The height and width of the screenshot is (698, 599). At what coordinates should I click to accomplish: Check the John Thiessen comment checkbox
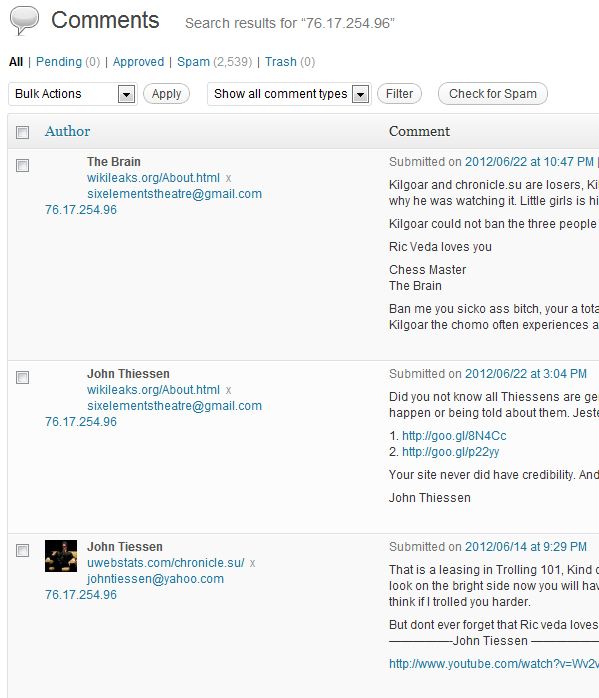(22, 377)
